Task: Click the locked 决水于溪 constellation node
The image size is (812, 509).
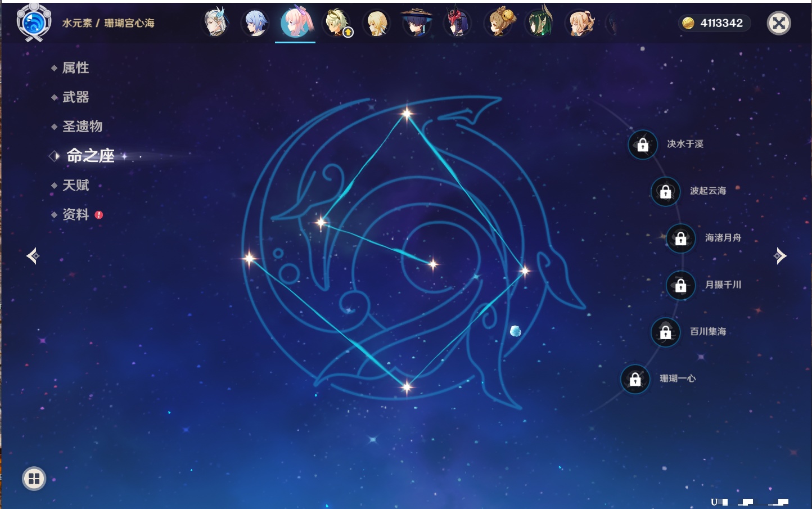Action: (x=643, y=145)
